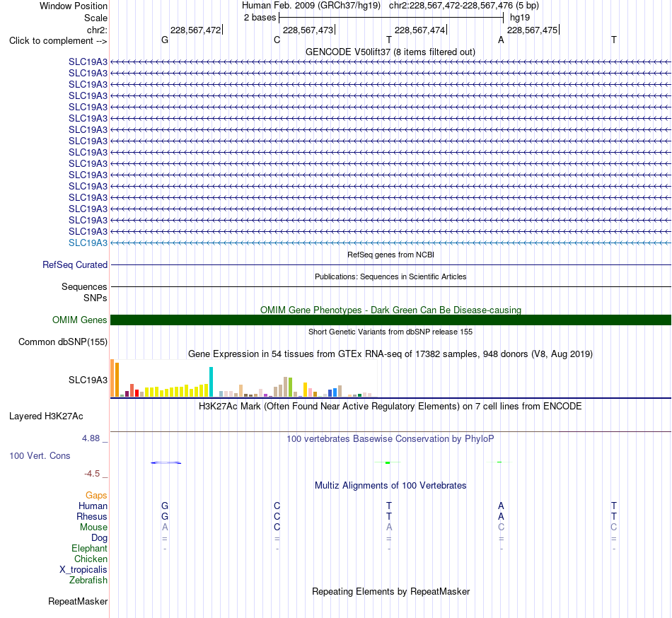Screen dimensions: 672x618
Task: Click the 'Chicken' alignment row label
Action: click(x=91, y=559)
